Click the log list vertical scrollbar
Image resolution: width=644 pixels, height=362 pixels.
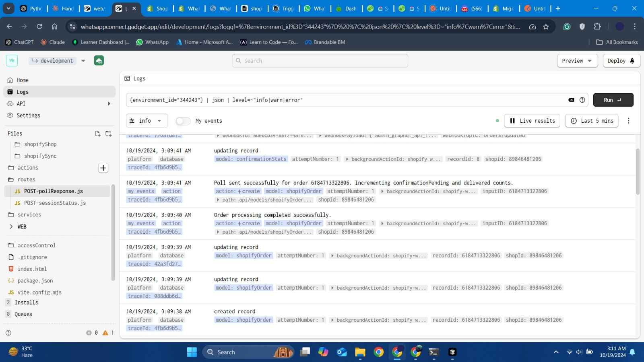(638, 172)
